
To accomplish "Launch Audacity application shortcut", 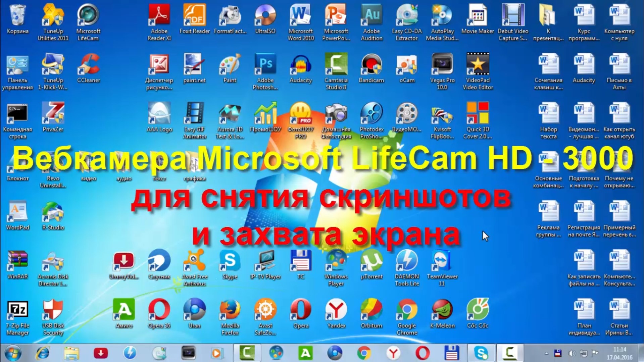I will point(301,68).
